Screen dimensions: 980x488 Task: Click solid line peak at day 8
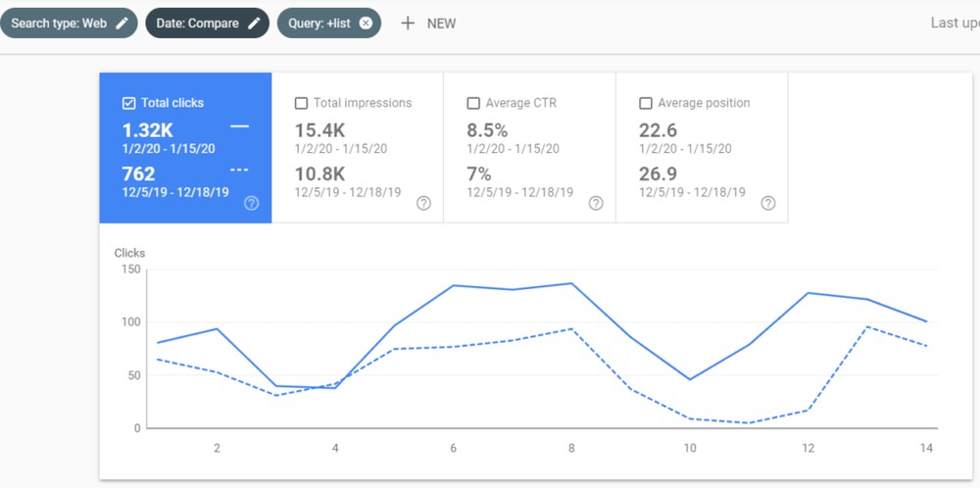[x=571, y=283]
